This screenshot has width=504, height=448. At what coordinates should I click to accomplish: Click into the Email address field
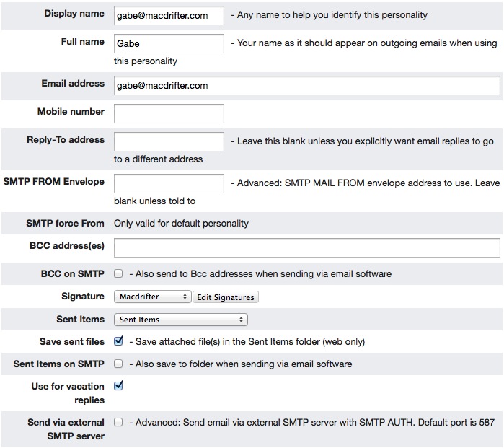pyautogui.click(x=306, y=85)
